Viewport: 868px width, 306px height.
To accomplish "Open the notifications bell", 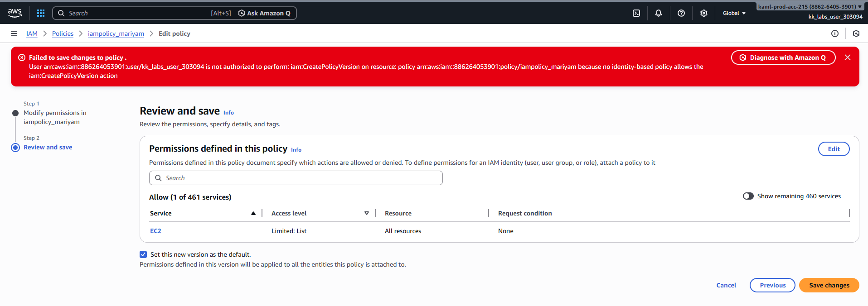I will [659, 13].
